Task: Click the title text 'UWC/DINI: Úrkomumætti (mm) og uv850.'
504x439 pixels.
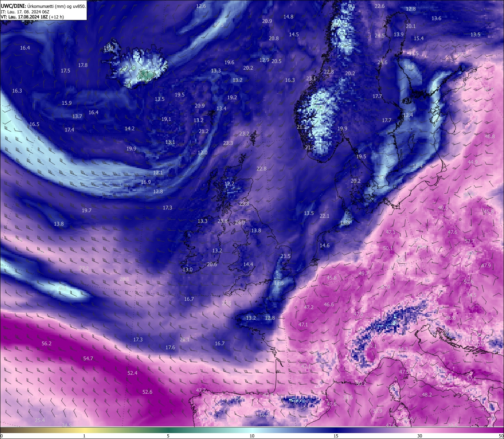Action: pyautogui.click(x=43, y=6)
